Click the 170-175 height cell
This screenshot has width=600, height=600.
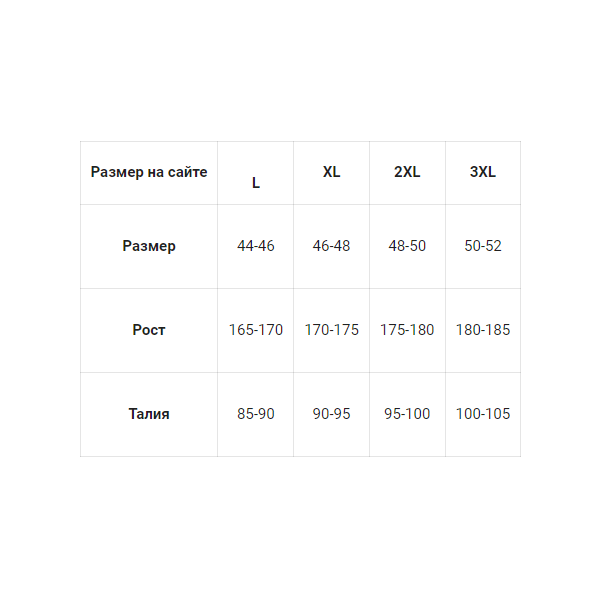click(331, 330)
